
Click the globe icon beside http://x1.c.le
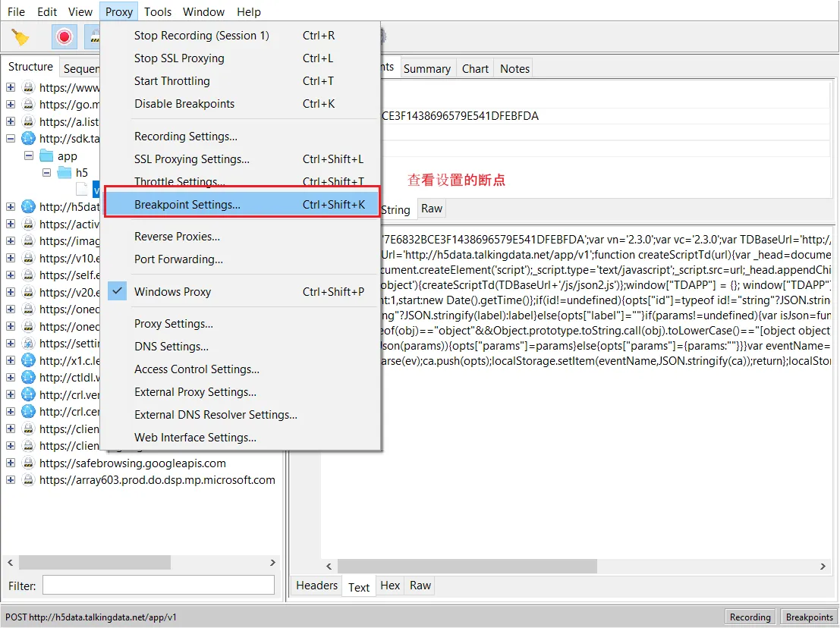[x=28, y=360]
